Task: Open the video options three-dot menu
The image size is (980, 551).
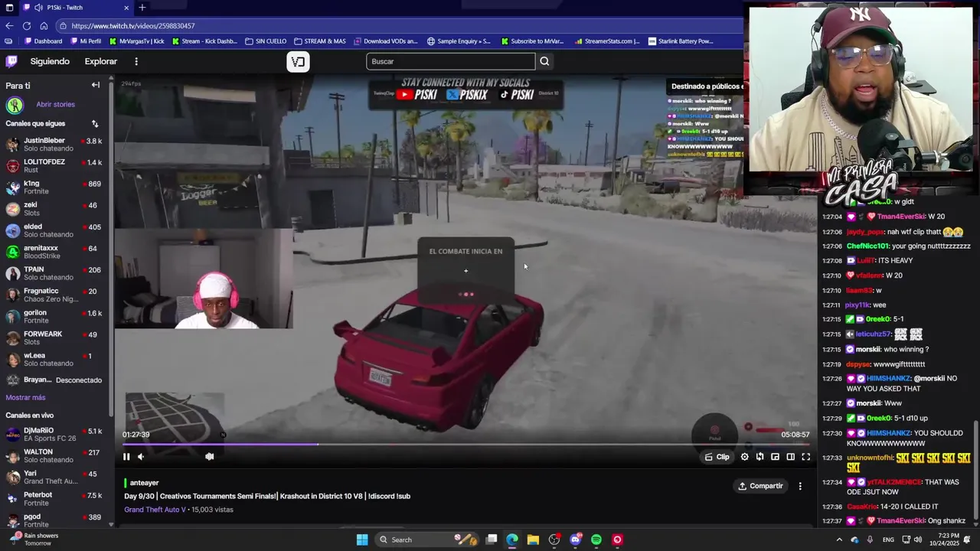Action: [x=800, y=486]
